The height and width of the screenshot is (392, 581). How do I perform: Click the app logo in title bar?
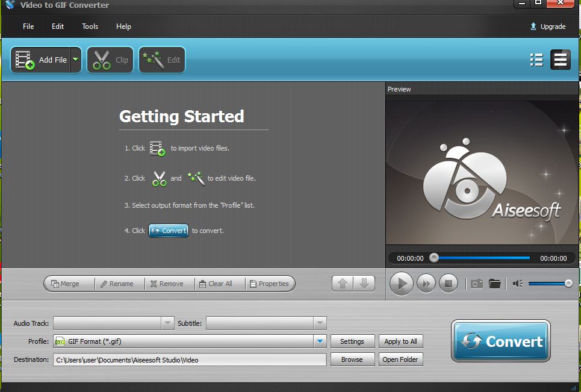coord(10,5)
